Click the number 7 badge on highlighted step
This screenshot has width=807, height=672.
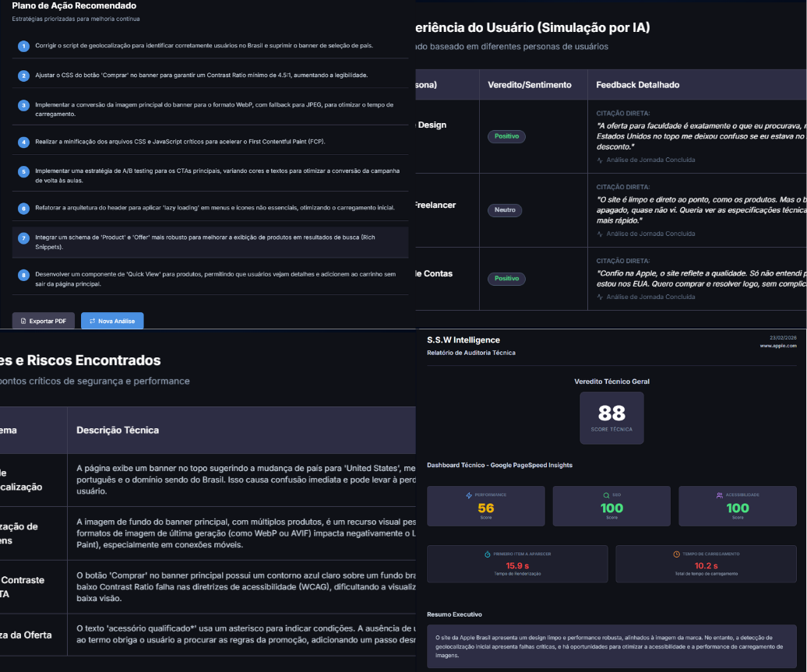[x=23, y=237]
